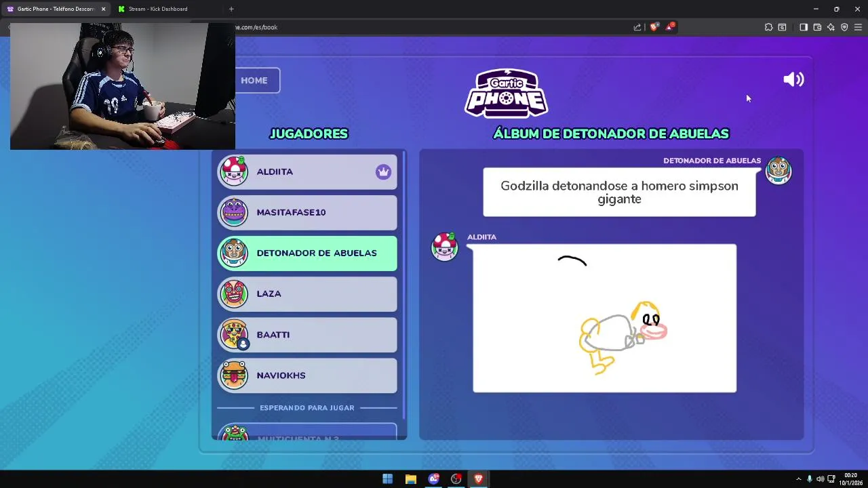This screenshot has width=868, height=488.
Task: Open browser extensions puzzle icon
Action: [768, 27]
